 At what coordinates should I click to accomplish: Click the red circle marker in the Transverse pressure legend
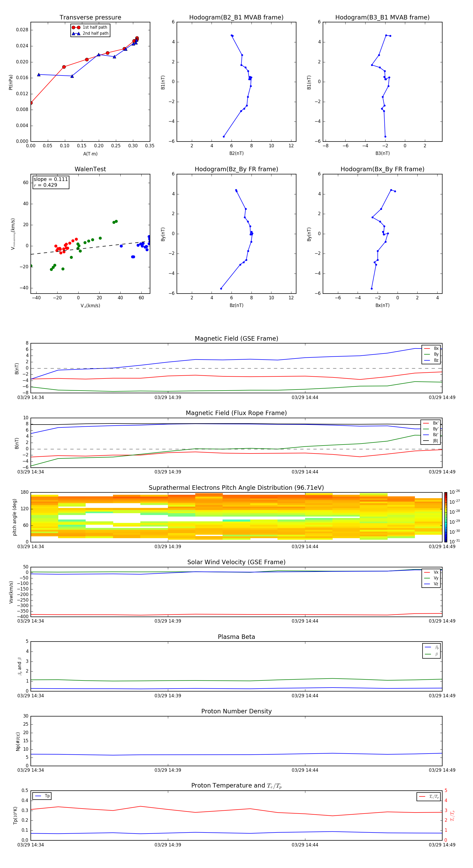pos(76,27)
